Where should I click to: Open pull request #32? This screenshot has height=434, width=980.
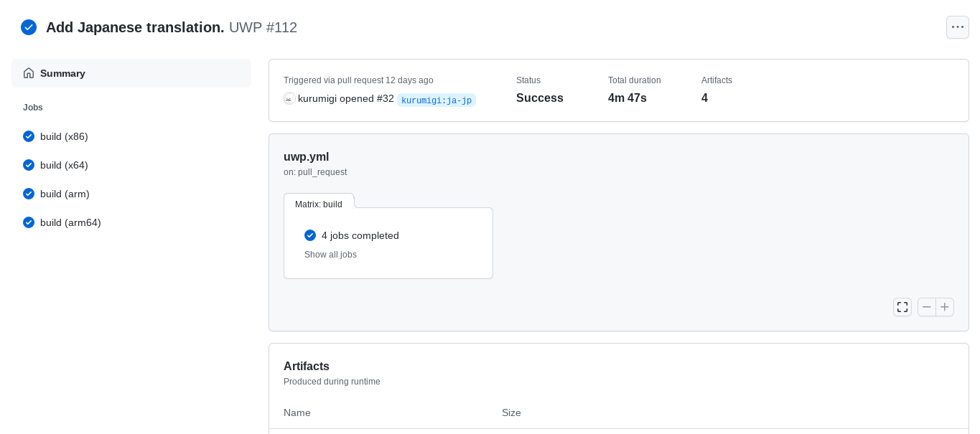tap(385, 98)
